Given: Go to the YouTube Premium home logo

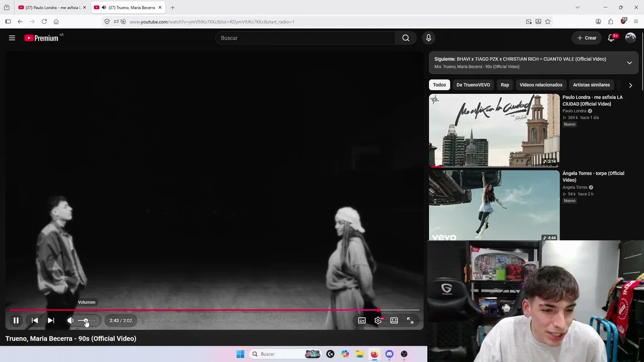Looking at the screenshot, I should pos(41,38).
